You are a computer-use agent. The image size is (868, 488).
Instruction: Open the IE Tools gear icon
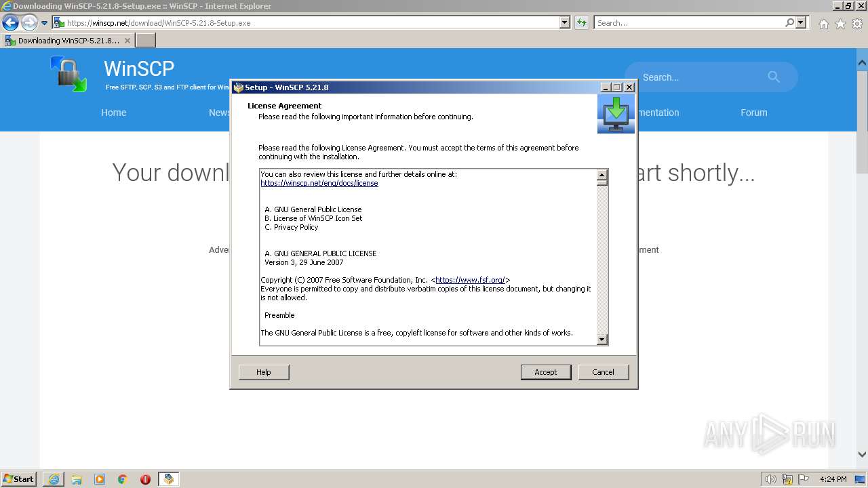pos(856,24)
